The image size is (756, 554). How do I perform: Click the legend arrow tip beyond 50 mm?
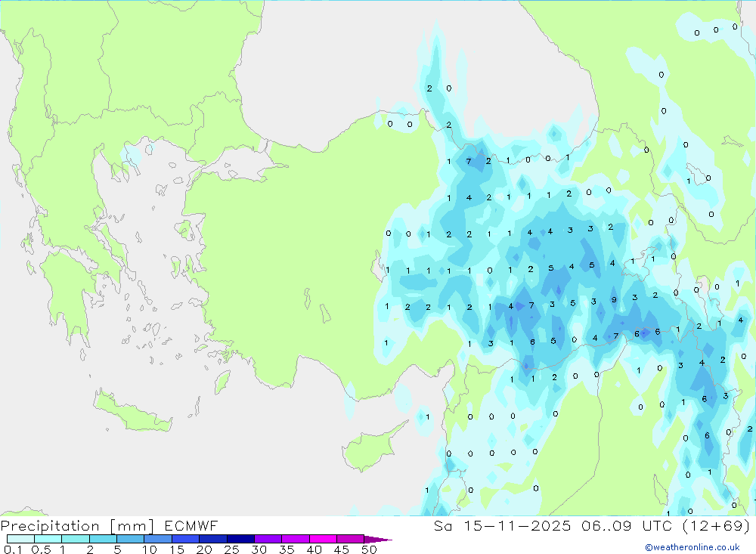tap(378, 540)
